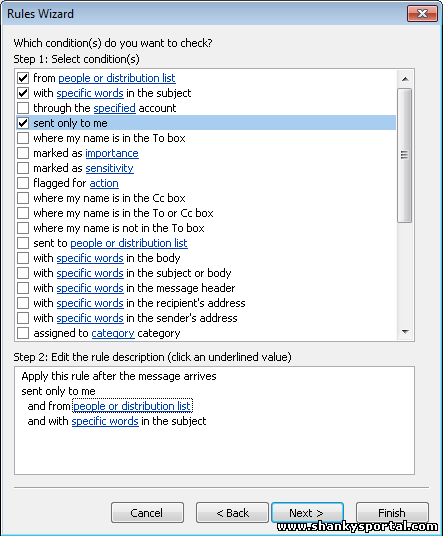Enable 'assigned to category category' condition
Viewport: 443px width, 536px height.
23,333
